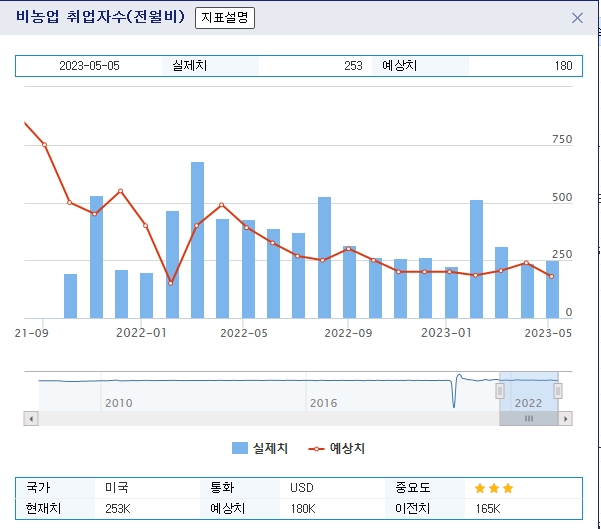Screen dimensions: 601x529
Task: Click the 500 y-axis label
Action: coord(562,197)
